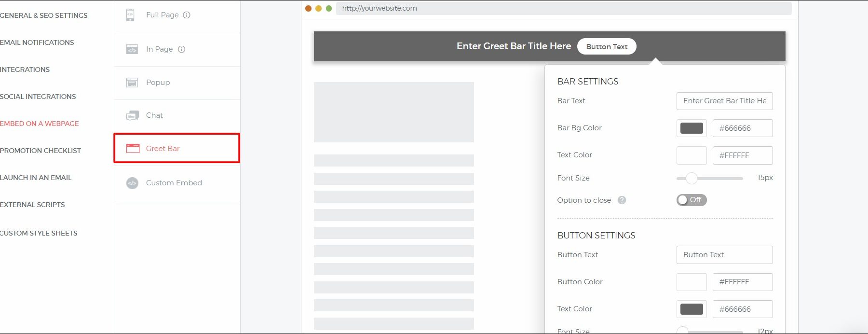Open the General & SEO Settings menu
Image resolution: width=868 pixels, height=334 pixels.
pyautogui.click(x=43, y=15)
